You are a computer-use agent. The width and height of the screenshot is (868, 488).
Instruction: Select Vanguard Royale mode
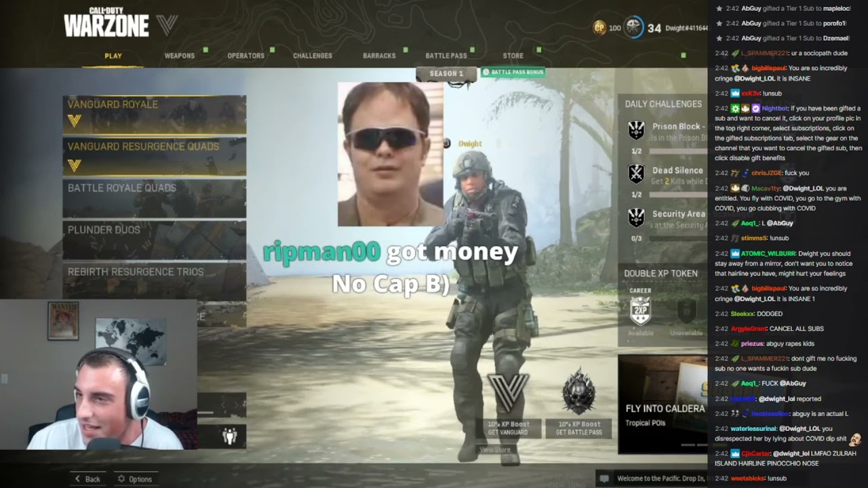[155, 115]
